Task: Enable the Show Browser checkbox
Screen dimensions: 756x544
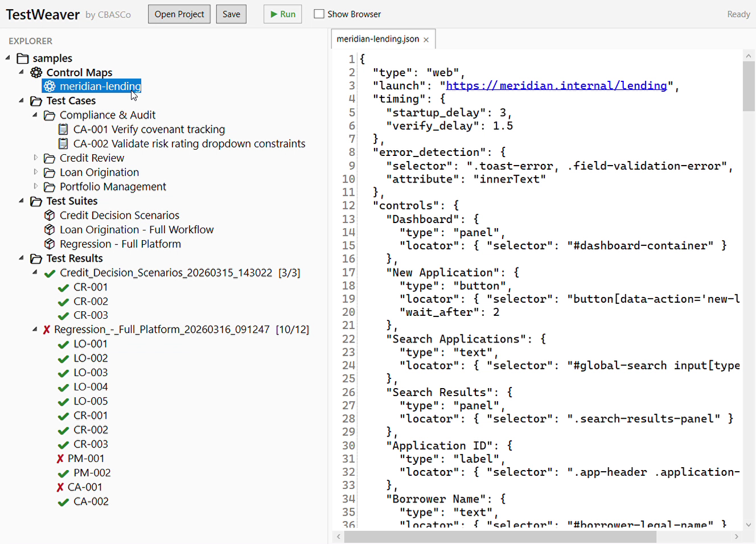Action: point(319,14)
